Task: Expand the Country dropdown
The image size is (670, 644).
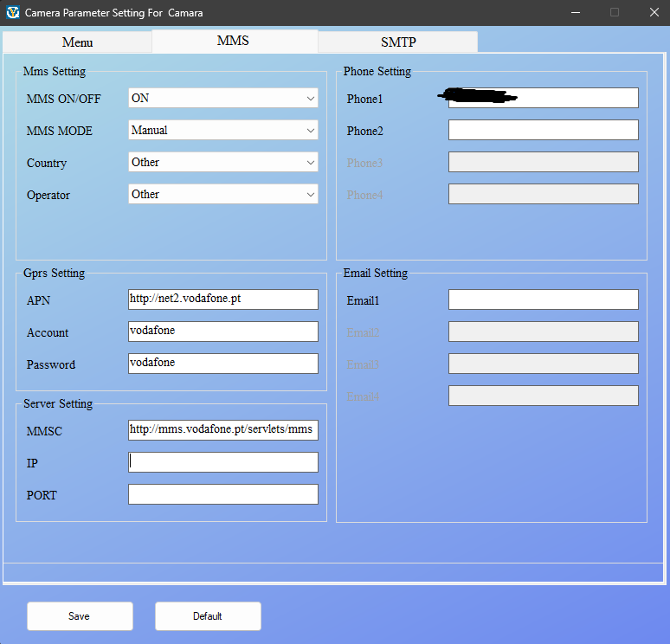Action: [x=223, y=163]
